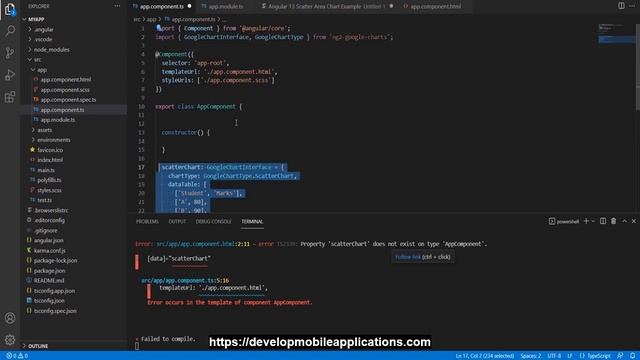Open the Source Control view
This screenshot has width=640, height=360.
[10, 53]
